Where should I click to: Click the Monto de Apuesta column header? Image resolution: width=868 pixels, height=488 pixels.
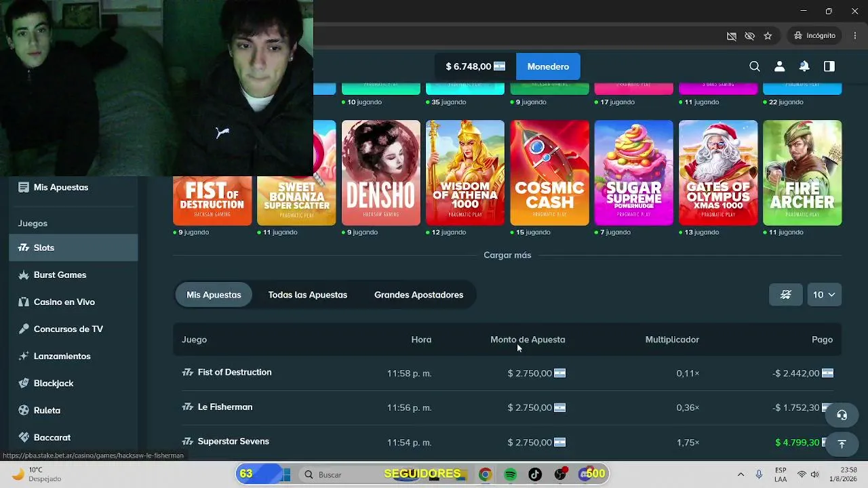pyautogui.click(x=528, y=340)
